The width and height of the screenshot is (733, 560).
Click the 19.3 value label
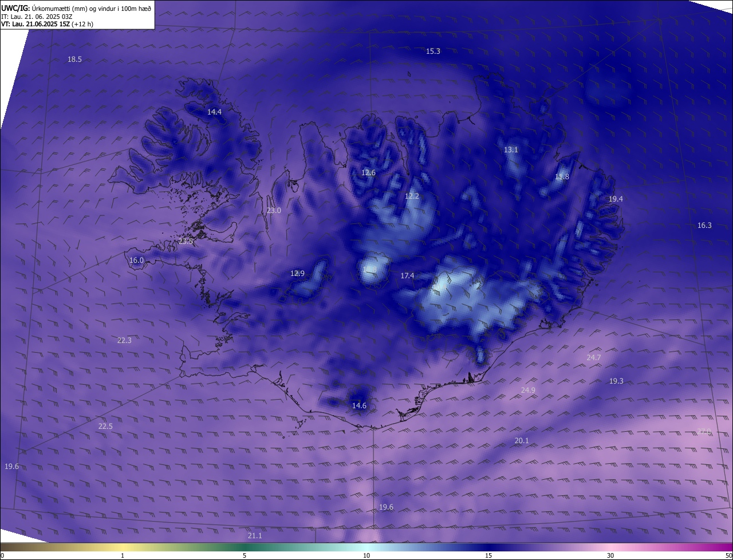coord(616,381)
